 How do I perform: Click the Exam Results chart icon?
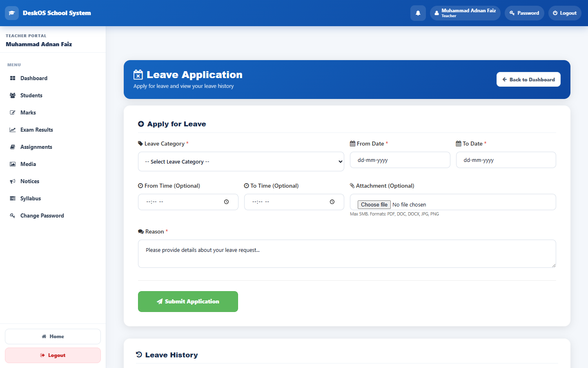coord(13,130)
